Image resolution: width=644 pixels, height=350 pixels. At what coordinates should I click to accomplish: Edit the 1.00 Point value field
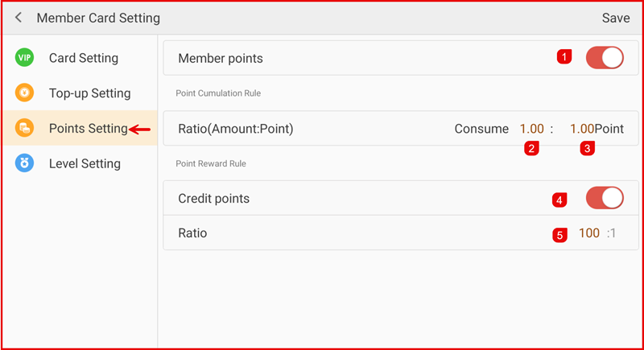(x=581, y=129)
